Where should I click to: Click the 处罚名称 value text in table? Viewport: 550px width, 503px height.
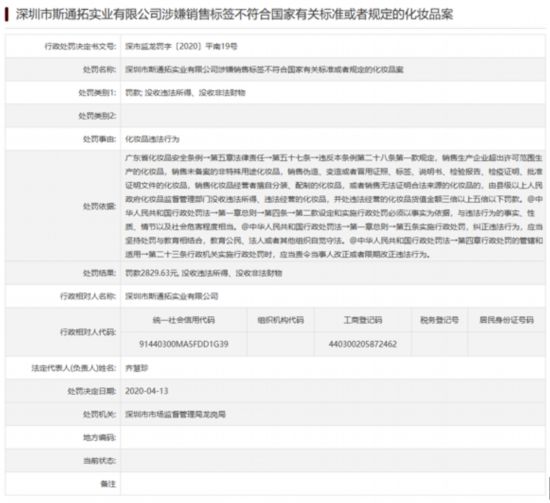pyautogui.click(x=264, y=69)
